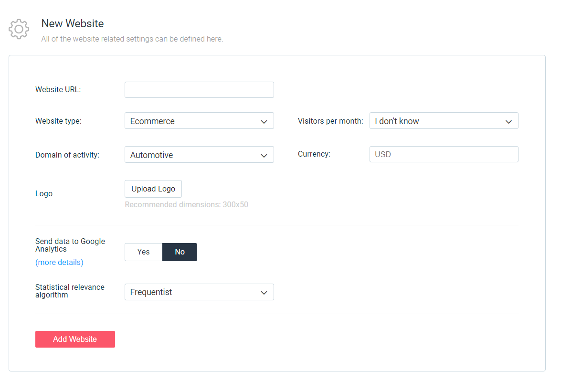561x392 pixels.
Task: Click the New Website page heading
Action: pyautogui.click(x=73, y=23)
